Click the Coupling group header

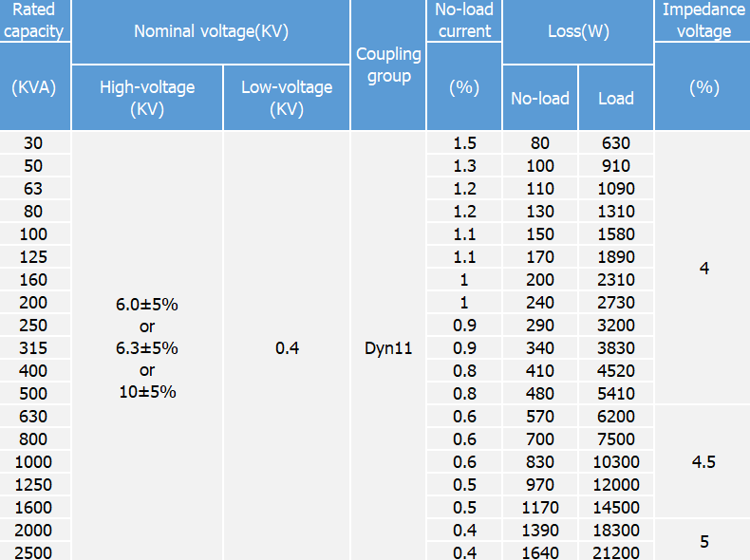tap(388, 65)
